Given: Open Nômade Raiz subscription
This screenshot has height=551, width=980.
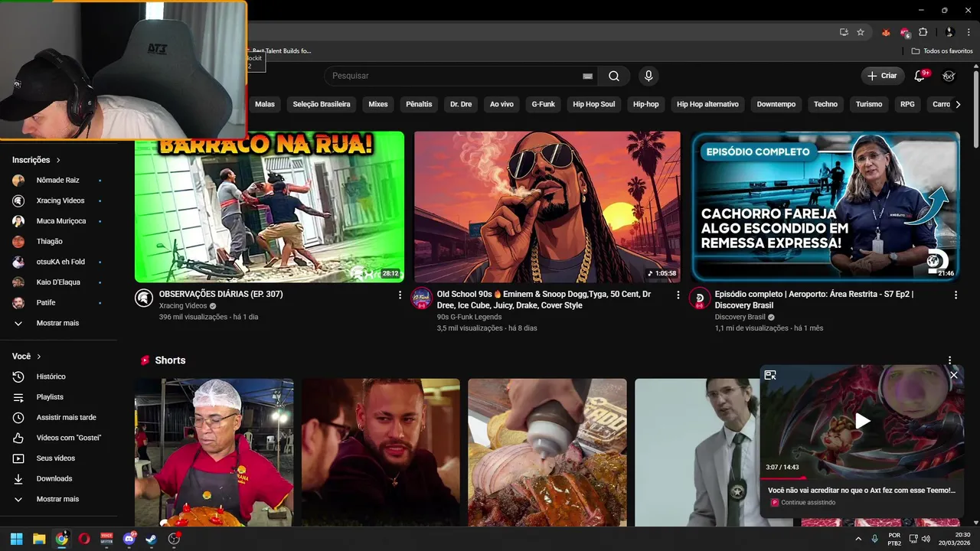Looking at the screenshot, I should coord(58,181).
